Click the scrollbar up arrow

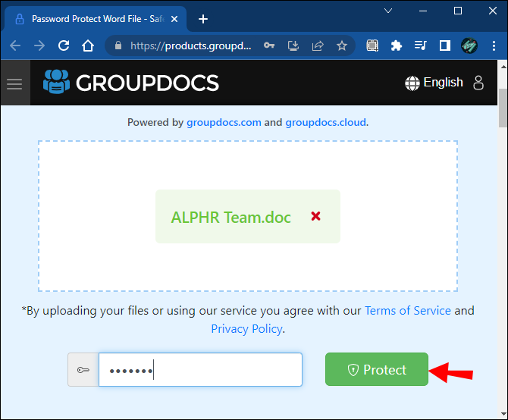coord(503,67)
